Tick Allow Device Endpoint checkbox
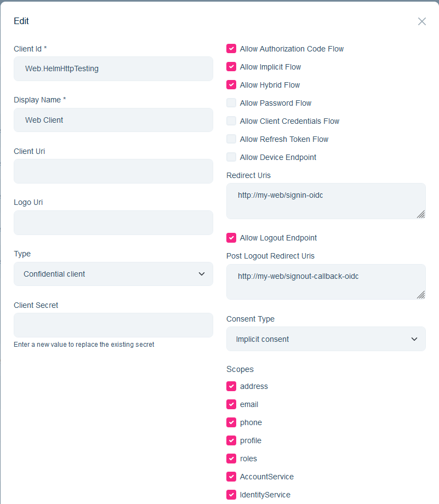 pyautogui.click(x=231, y=157)
